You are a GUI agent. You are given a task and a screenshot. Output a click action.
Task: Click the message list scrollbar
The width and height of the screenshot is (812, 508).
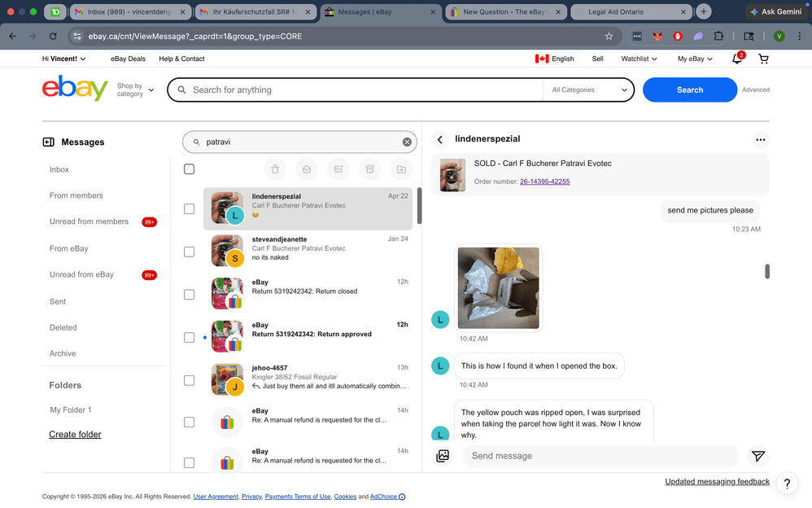[419, 206]
